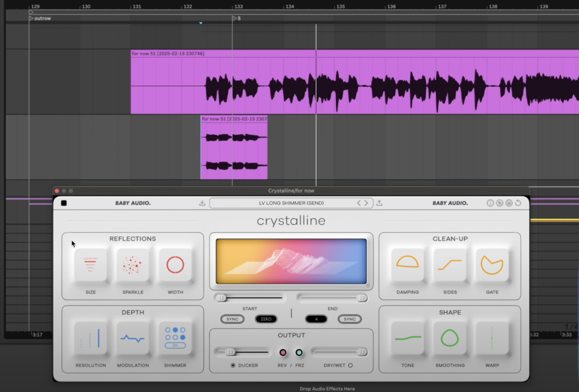The image size is (579, 392).
Task: Click the Modulation waveform control
Action: (132, 338)
